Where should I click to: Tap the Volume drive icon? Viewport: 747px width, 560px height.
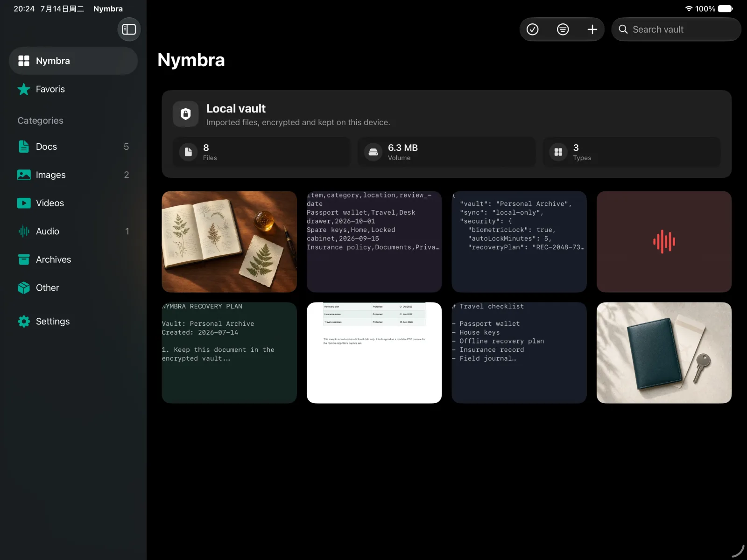[373, 152]
